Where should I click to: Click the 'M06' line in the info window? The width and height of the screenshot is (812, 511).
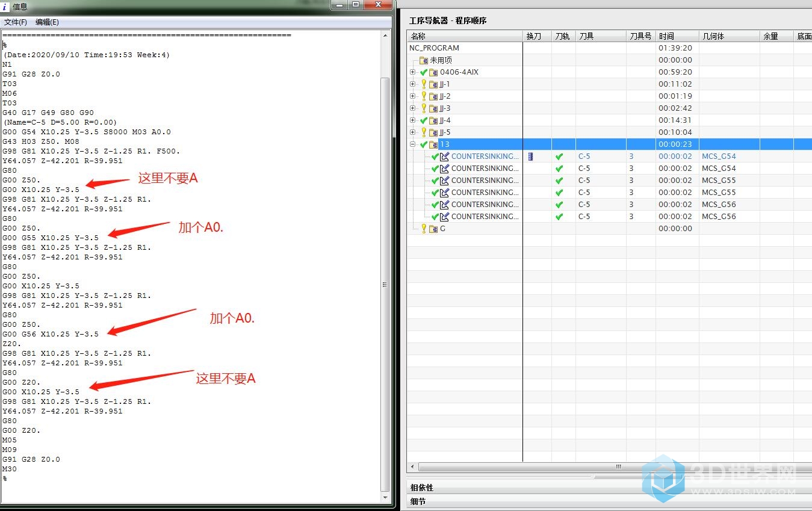click(x=10, y=93)
